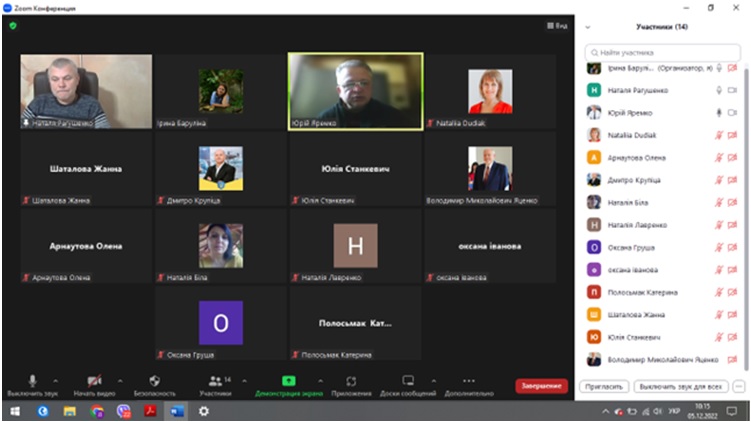Click the Ірина Баруліна profile picture tile
Image resolution: width=751 pixels, height=422 pixels.
[221, 91]
